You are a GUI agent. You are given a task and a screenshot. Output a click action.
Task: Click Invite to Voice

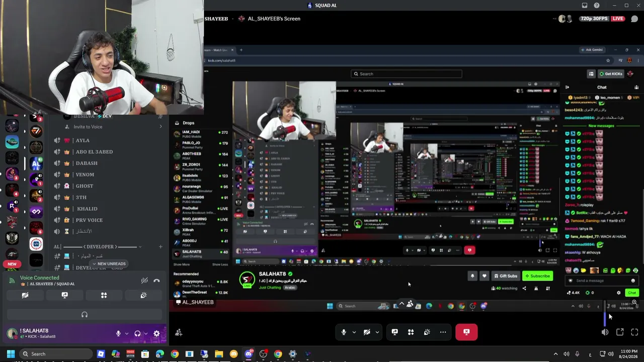tap(88, 127)
